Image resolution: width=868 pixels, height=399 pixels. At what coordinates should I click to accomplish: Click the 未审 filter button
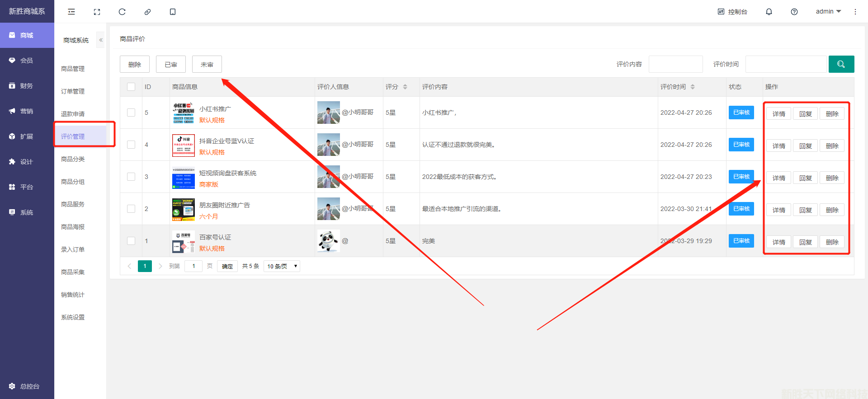tap(207, 65)
